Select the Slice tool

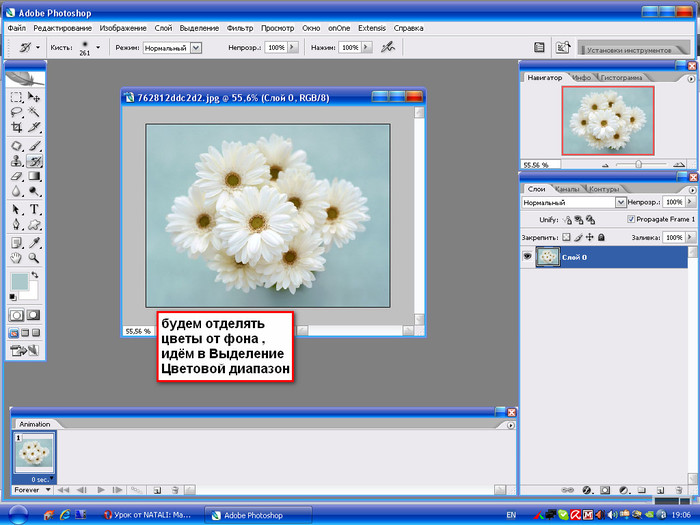pos(34,127)
